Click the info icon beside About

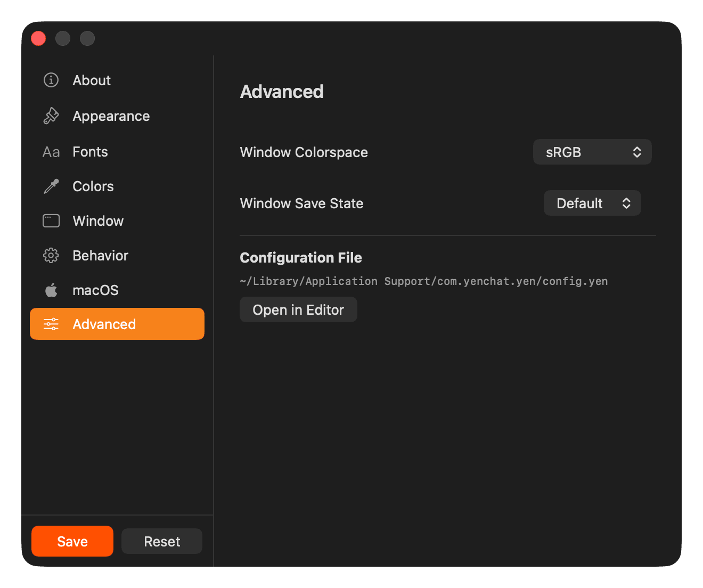click(x=51, y=80)
